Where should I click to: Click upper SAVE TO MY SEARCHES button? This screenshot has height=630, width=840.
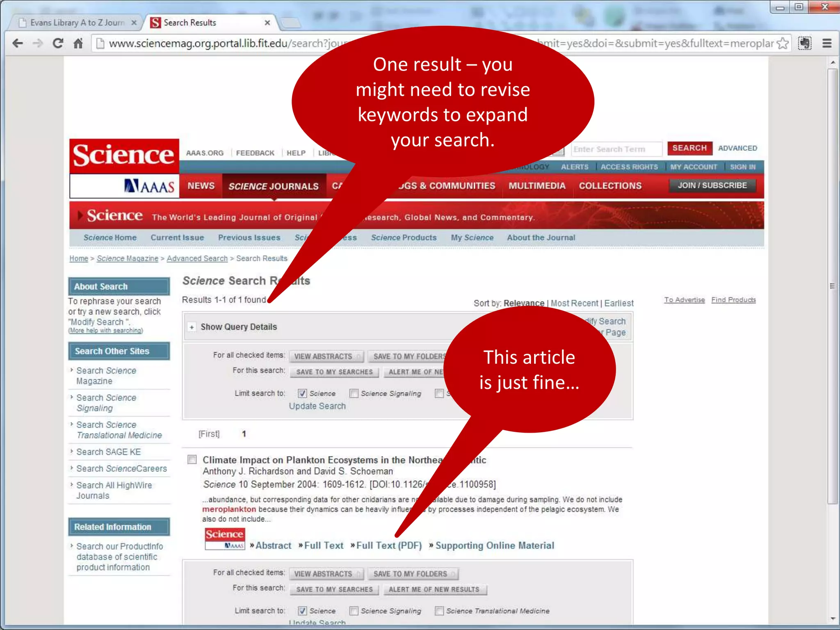(334, 372)
